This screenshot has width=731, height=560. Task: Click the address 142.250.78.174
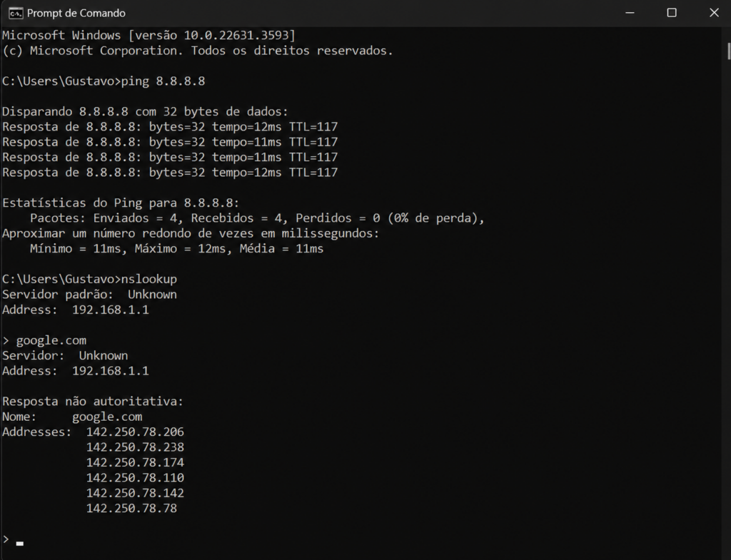click(x=135, y=463)
